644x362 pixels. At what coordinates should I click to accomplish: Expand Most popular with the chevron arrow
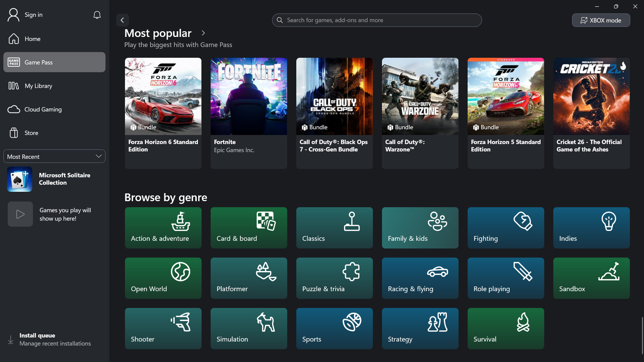coord(203,33)
